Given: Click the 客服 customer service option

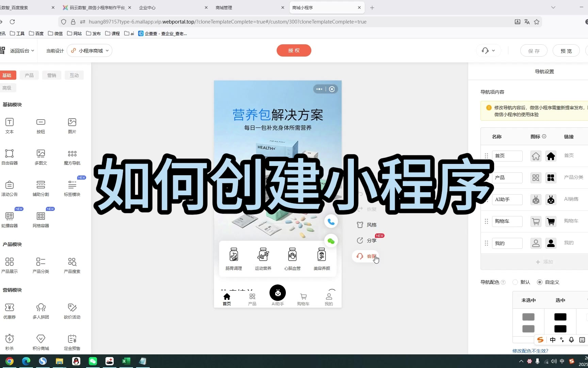Looking at the screenshot, I should (365, 256).
